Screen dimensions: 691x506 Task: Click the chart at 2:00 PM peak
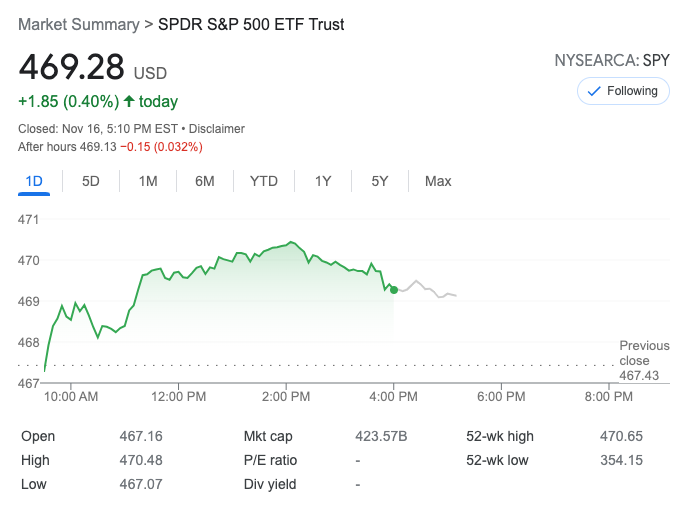click(x=290, y=242)
